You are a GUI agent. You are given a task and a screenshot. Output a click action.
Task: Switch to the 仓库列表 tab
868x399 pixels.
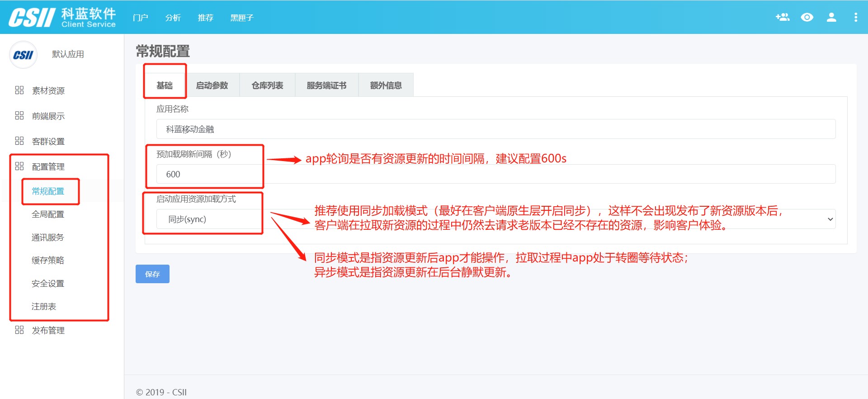[x=267, y=85]
